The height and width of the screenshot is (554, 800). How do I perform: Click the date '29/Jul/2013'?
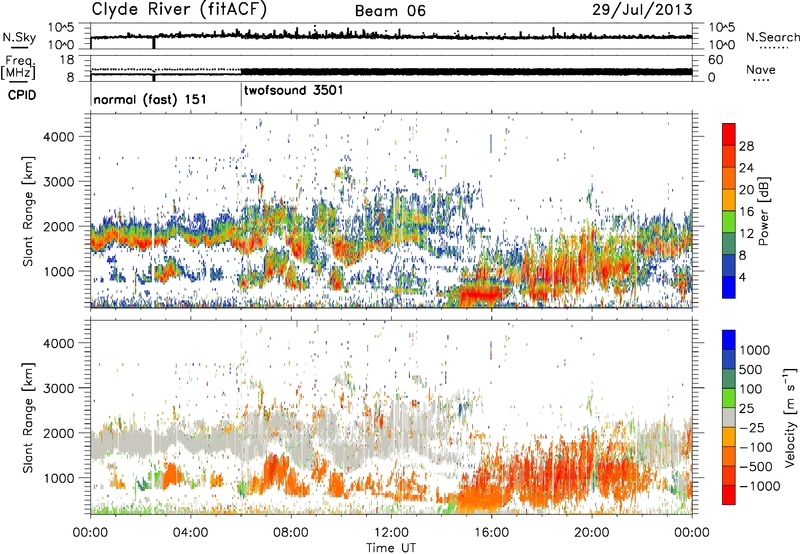642,10
